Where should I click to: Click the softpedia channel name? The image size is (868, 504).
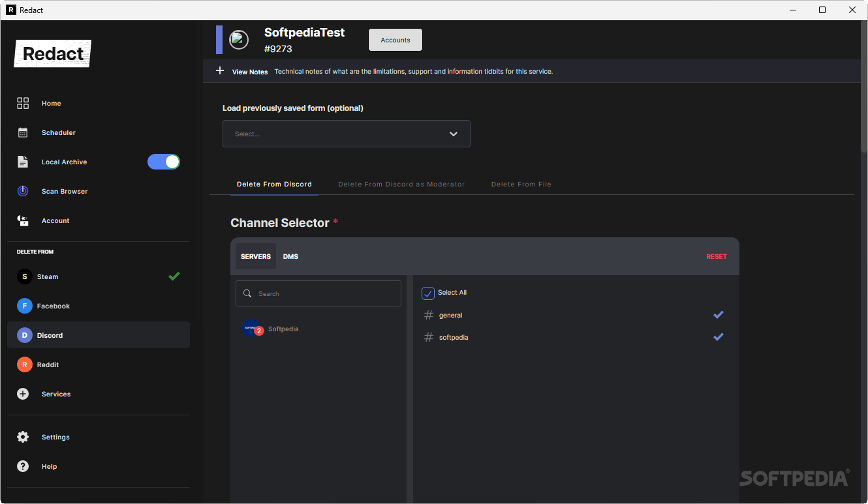(x=454, y=337)
